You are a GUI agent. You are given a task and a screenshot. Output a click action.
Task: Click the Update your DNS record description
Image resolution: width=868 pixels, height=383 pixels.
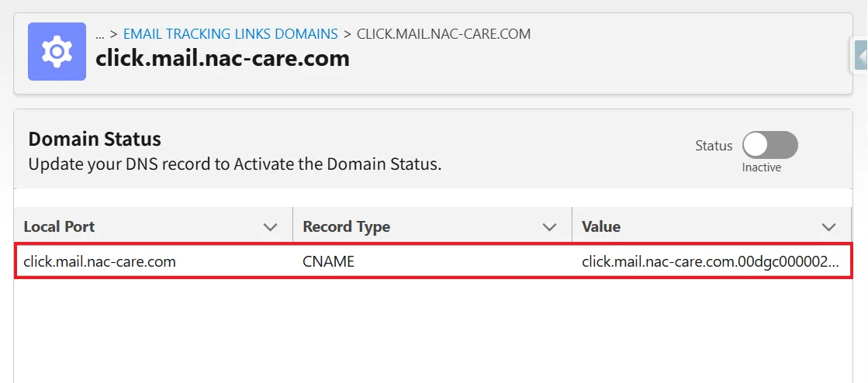point(235,165)
